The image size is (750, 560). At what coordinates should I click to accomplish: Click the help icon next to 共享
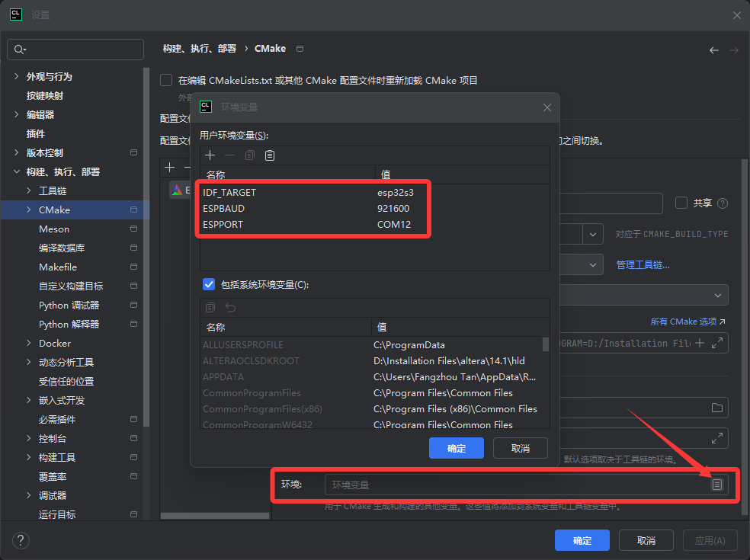(x=723, y=203)
